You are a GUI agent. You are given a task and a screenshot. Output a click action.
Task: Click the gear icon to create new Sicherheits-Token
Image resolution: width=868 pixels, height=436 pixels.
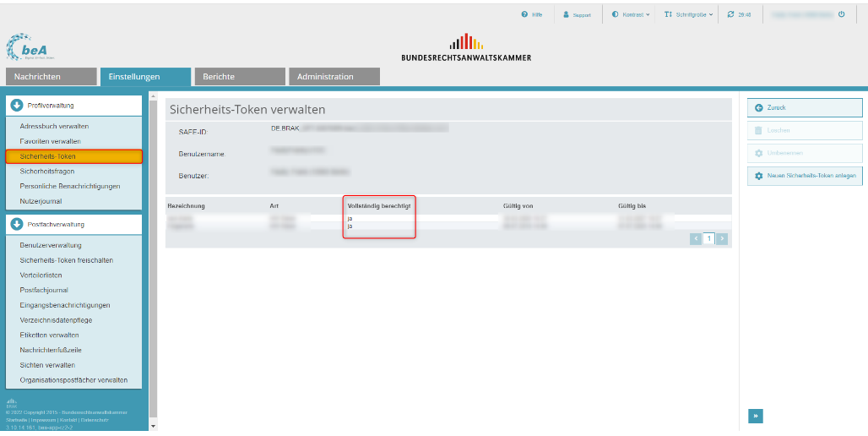coord(758,176)
